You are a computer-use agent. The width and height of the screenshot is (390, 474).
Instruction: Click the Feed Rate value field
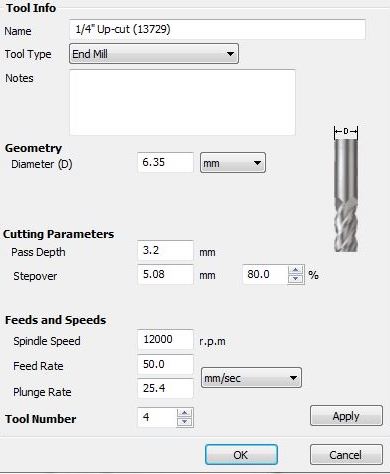[165, 364]
